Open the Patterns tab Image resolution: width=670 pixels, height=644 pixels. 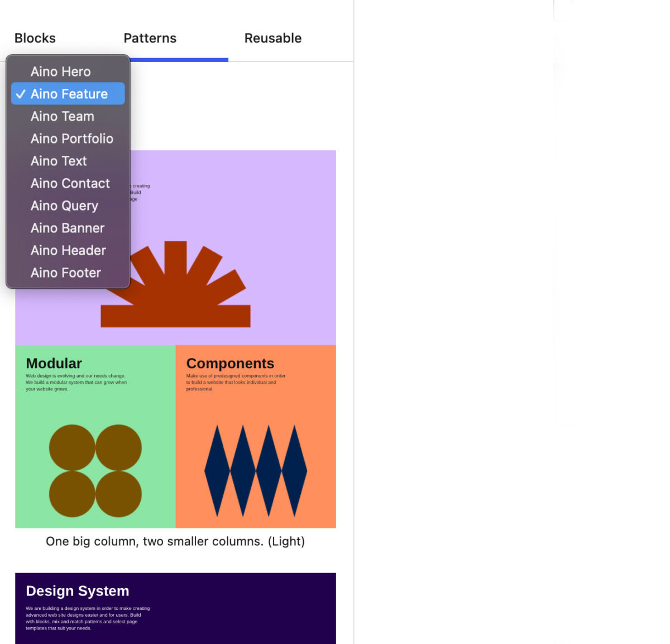pos(150,38)
